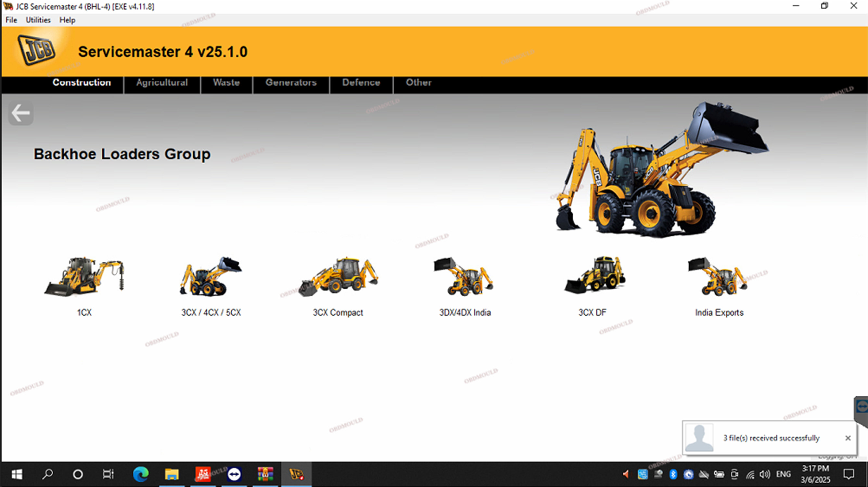Open the Generators tab
Viewport: 868px width, 487px height.
click(x=291, y=83)
